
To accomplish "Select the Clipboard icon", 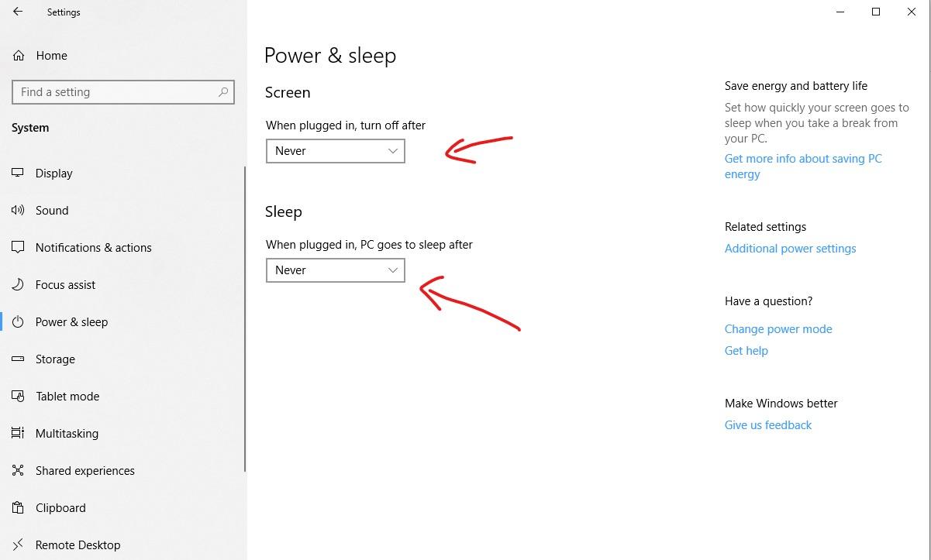I will 18,508.
